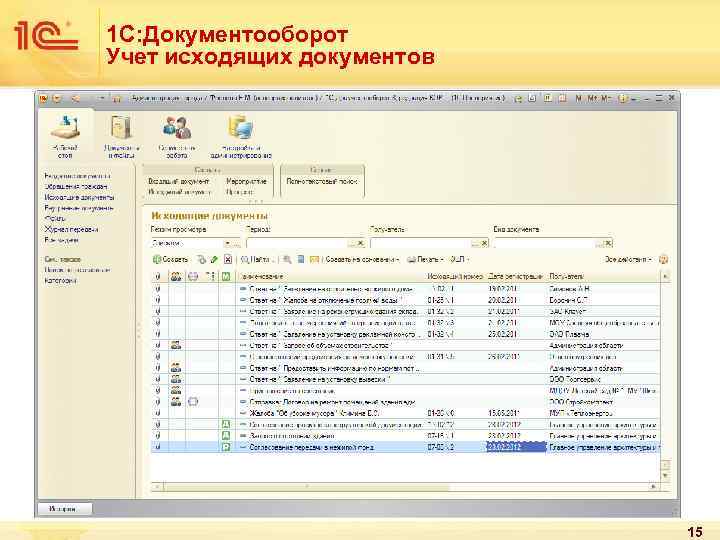Click the copy document icon next to Создать

point(201,259)
